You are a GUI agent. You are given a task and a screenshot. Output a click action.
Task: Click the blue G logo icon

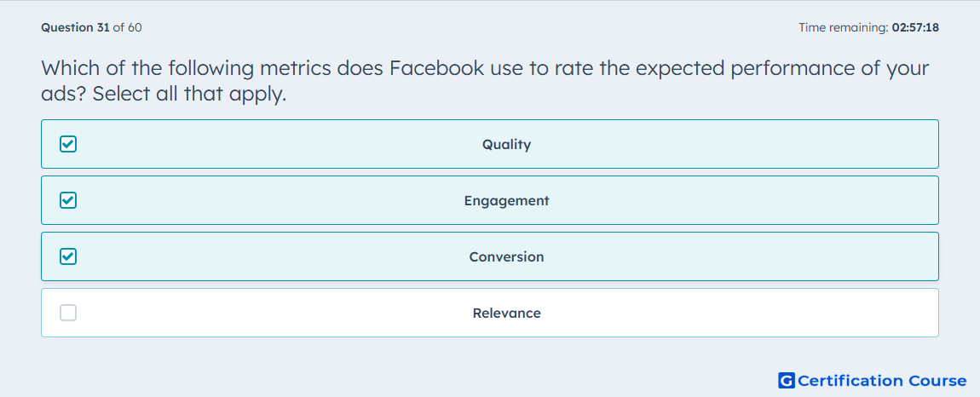pyautogui.click(x=787, y=381)
